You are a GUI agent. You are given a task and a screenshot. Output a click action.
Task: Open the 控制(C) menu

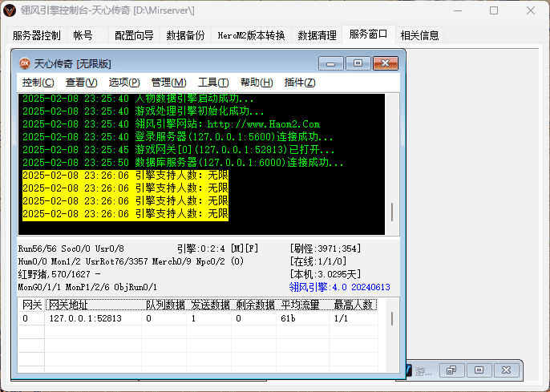[x=38, y=83]
